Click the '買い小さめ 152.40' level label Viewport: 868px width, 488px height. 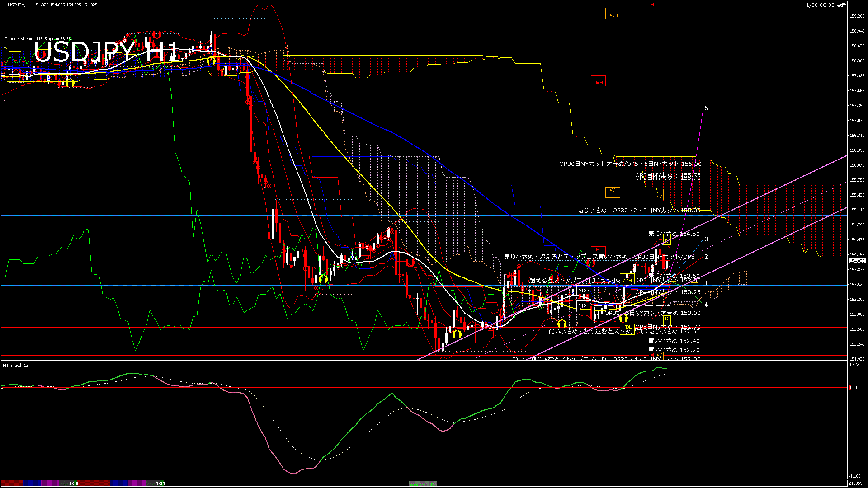pyautogui.click(x=674, y=341)
